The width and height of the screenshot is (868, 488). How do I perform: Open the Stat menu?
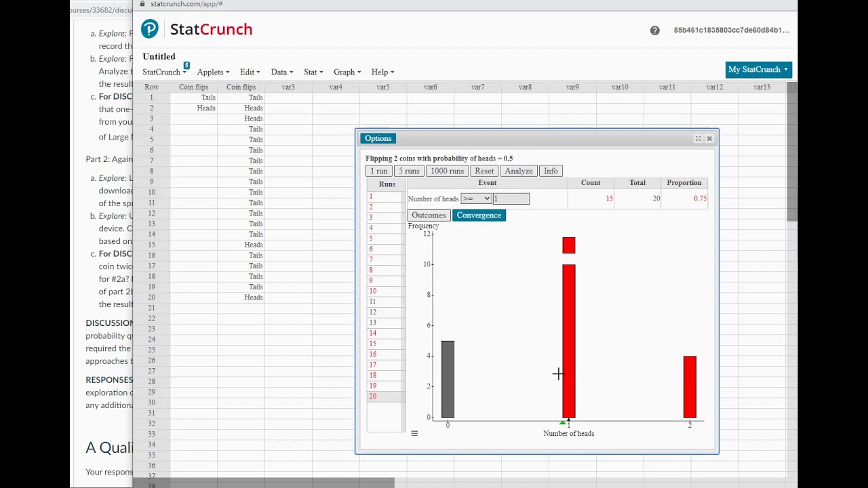click(x=313, y=72)
